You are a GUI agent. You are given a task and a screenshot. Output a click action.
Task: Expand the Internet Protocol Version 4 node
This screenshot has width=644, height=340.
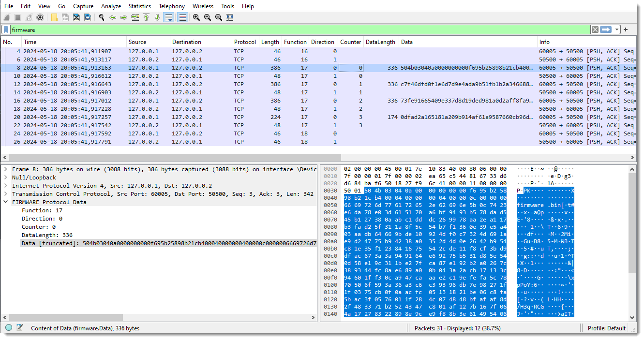[x=5, y=186]
